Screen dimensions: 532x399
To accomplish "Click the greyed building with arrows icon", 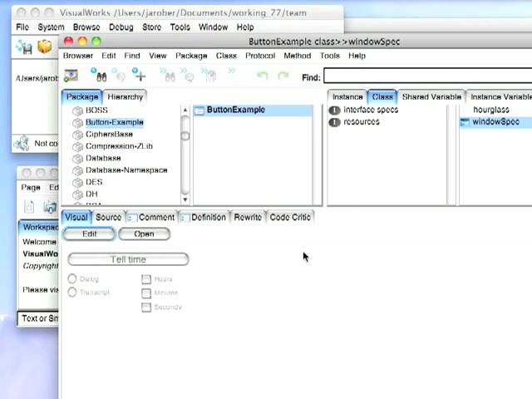I will (209, 75).
